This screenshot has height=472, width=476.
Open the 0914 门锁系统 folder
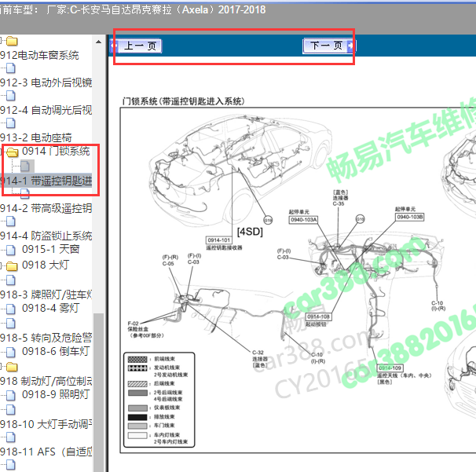click(56, 151)
